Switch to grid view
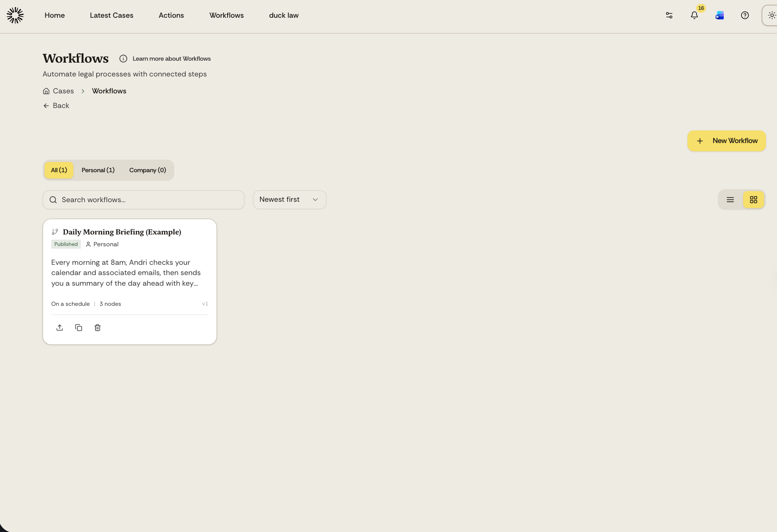Viewport: 777px width, 532px height. point(754,200)
